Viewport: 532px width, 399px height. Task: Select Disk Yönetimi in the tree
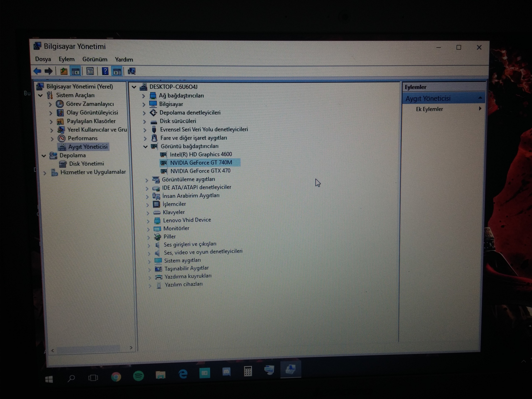(87, 164)
